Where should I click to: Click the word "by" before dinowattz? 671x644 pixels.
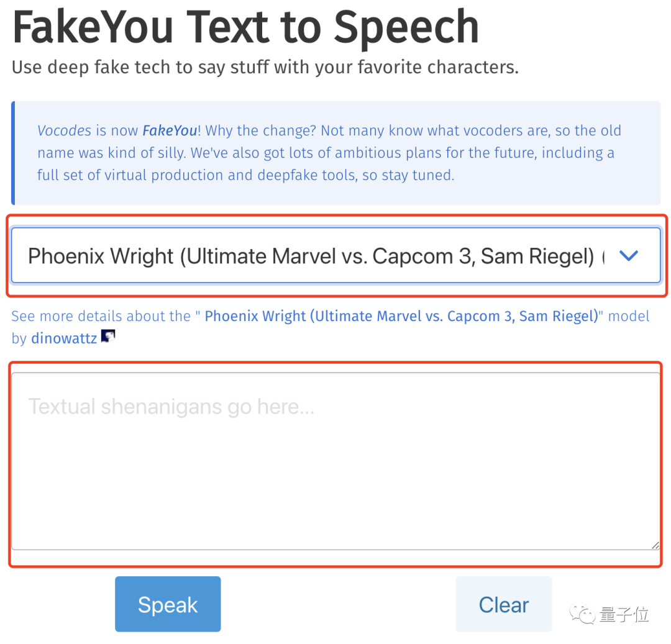click(19, 338)
